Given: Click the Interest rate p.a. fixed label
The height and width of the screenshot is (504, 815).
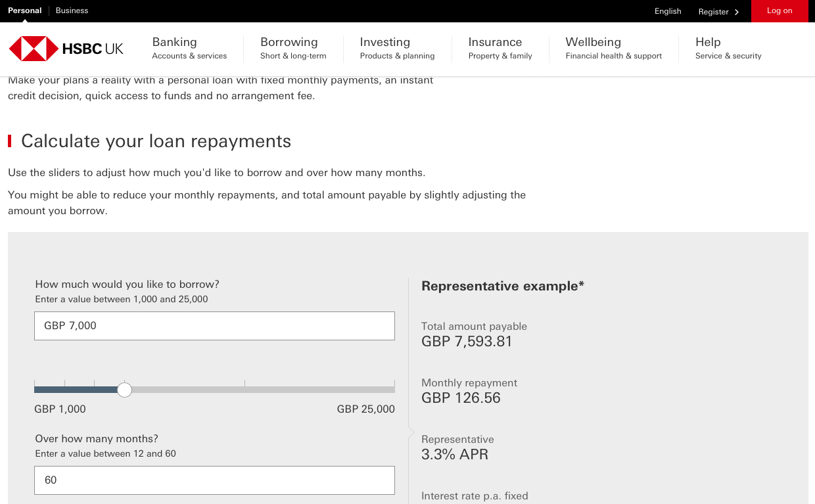Looking at the screenshot, I should [x=475, y=496].
